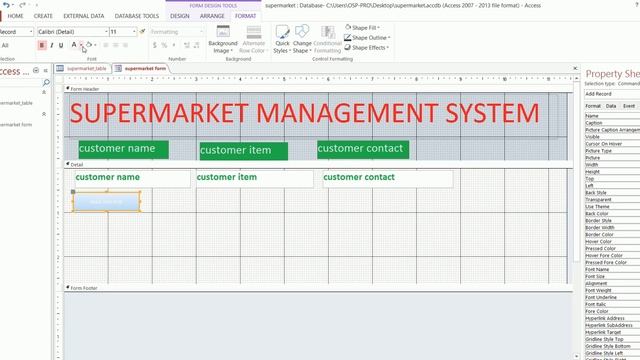Viewport: 640px width, 360px height.
Task: Click the Hover Color property row
Action: [612, 242]
